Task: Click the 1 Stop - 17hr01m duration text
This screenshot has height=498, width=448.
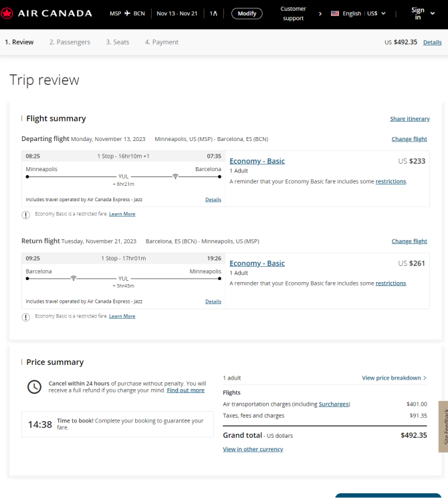Action: [124, 259]
